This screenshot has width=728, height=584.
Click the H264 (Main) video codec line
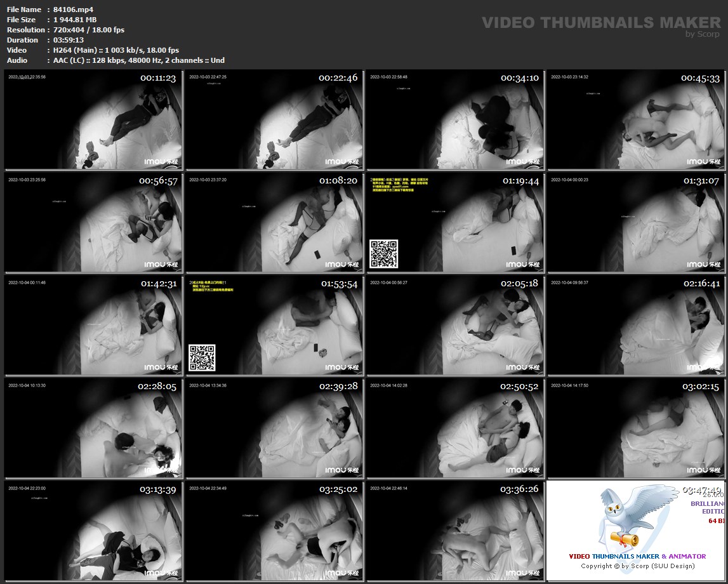click(x=116, y=50)
